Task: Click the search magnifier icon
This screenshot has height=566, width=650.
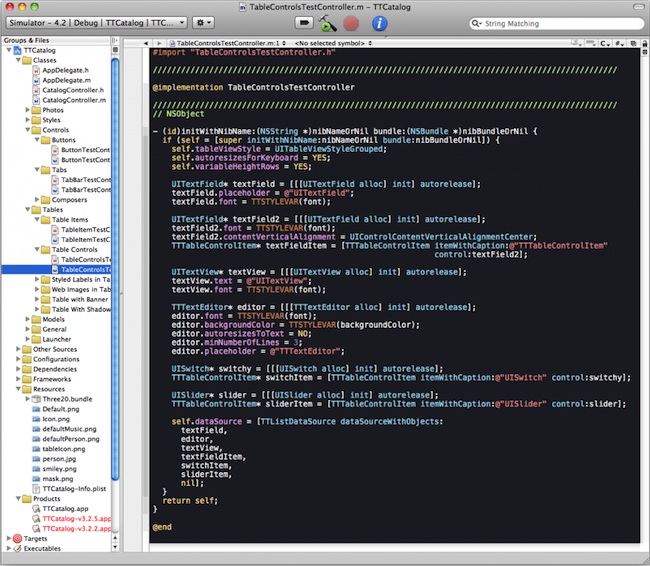Action: pos(476,21)
